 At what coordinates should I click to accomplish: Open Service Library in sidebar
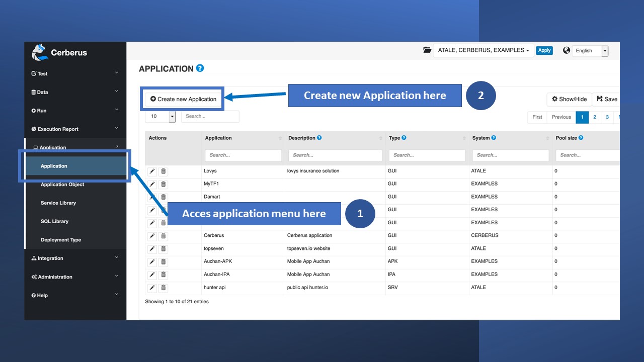point(58,203)
